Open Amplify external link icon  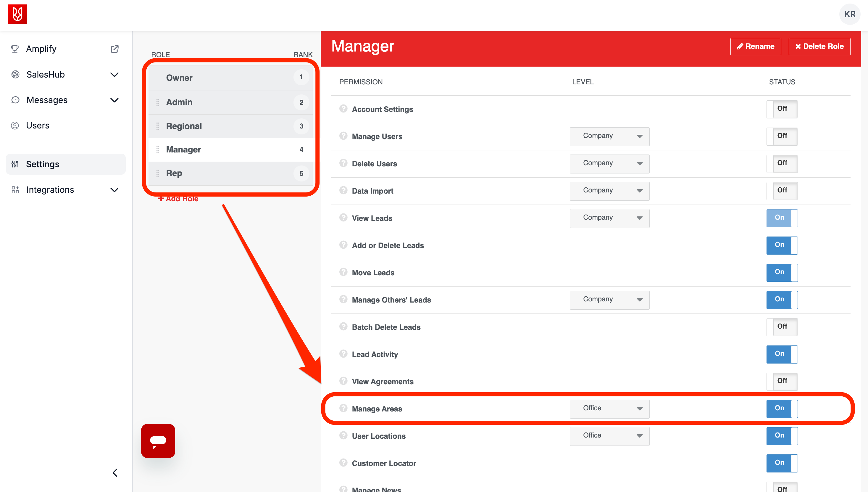click(114, 49)
